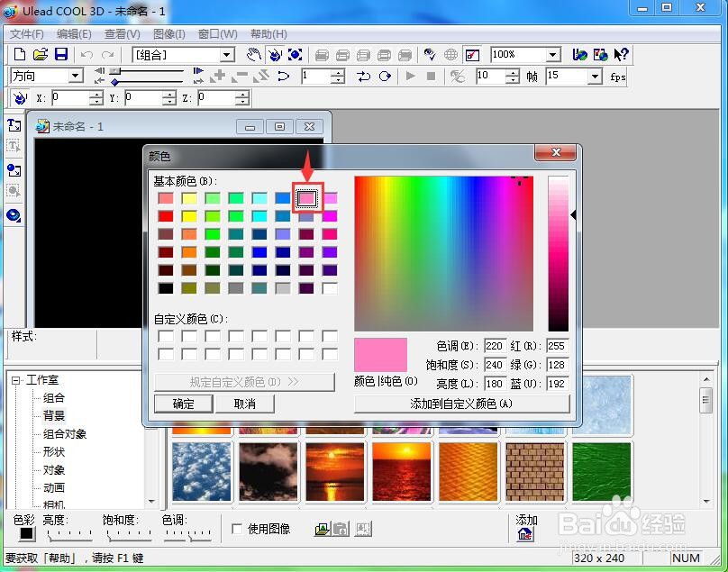Click the Add home icon under 添加
The height and width of the screenshot is (572, 728).
tap(525, 534)
